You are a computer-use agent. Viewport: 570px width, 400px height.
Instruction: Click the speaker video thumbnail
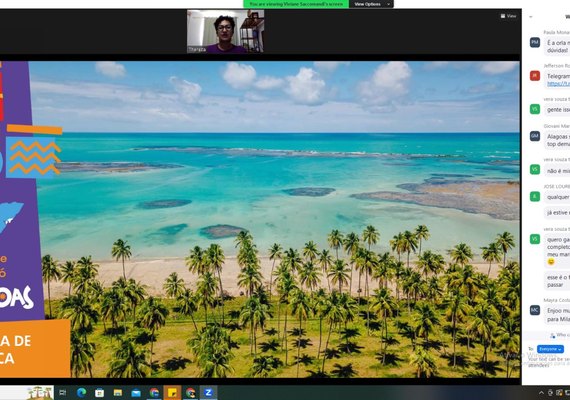pos(225,31)
